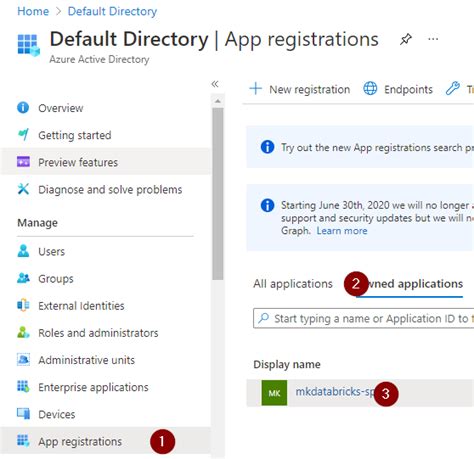Open the Groups icon

23,278
